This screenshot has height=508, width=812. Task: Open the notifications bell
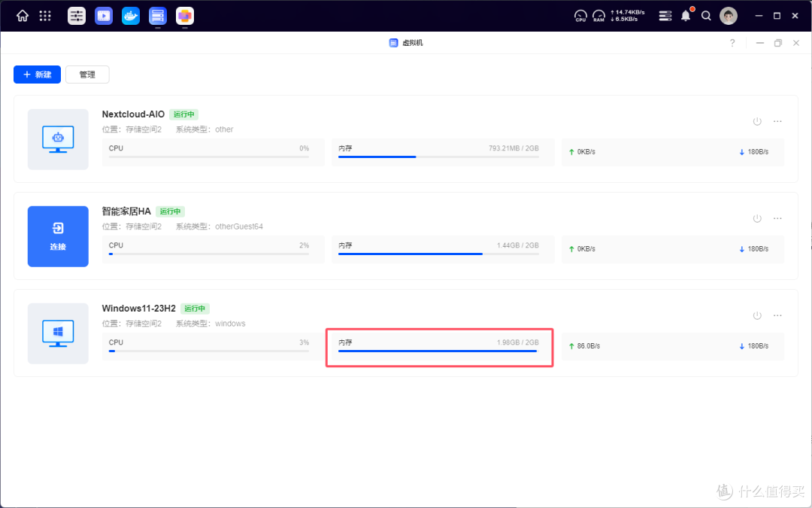point(686,16)
